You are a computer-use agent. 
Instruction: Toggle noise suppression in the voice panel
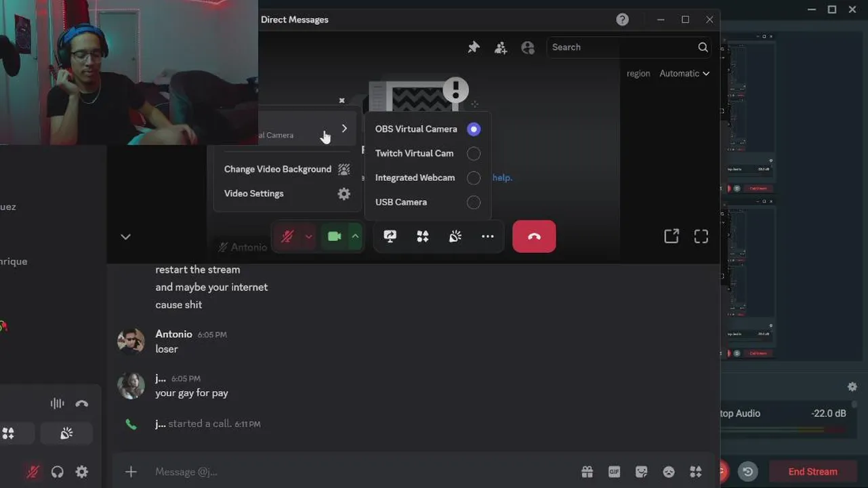point(57,404)
